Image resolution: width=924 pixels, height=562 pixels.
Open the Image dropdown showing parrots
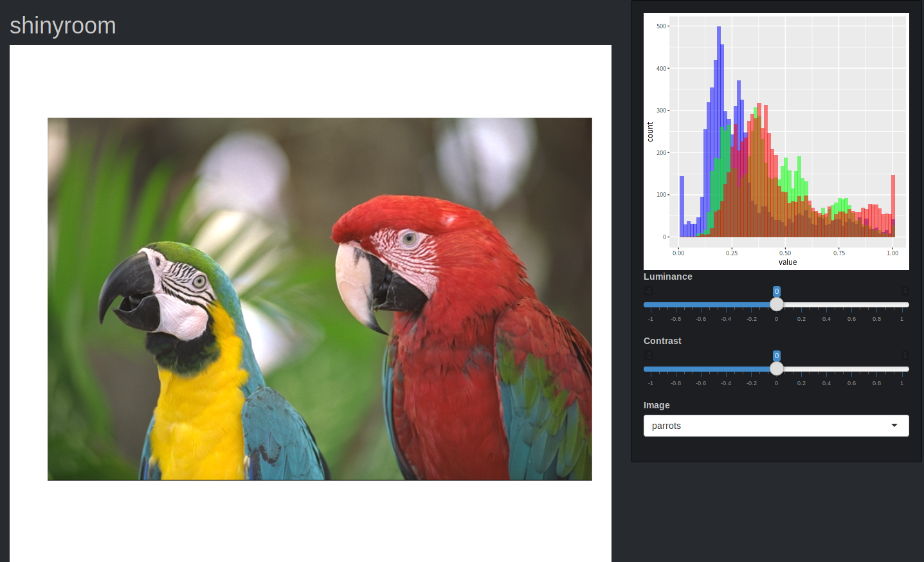coord(765,426)
